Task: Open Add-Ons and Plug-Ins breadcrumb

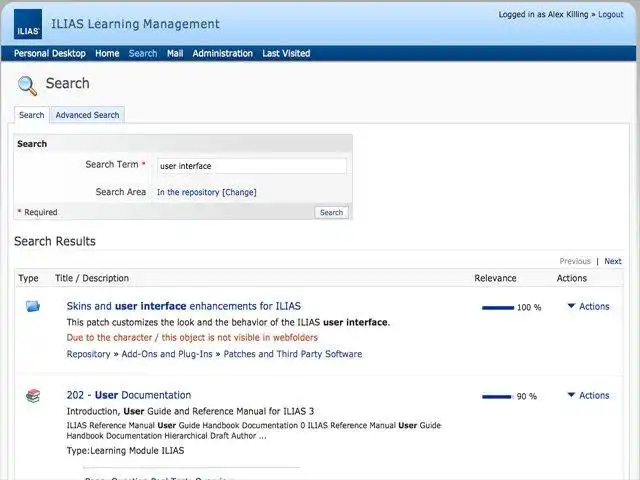Action: coord(167,354)
